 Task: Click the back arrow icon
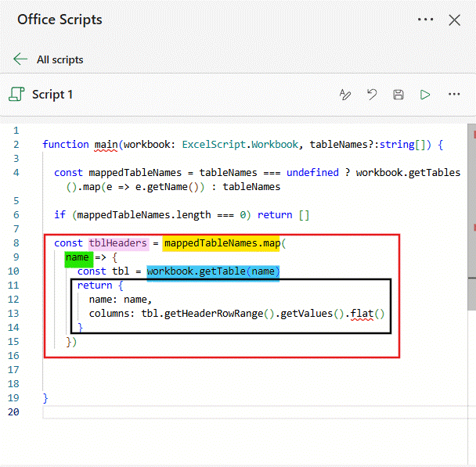20,59
